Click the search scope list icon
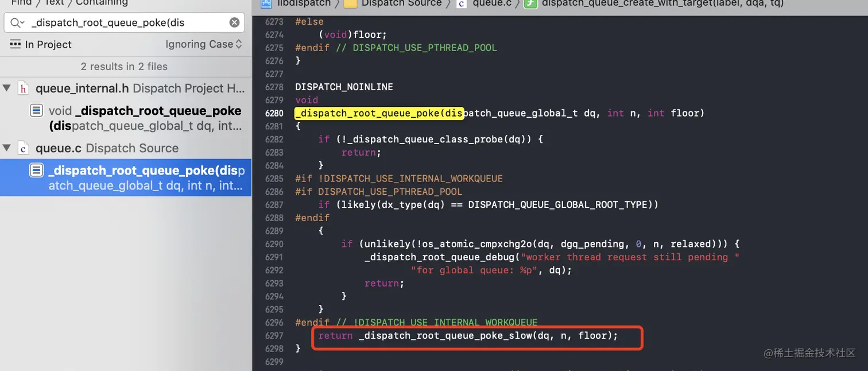 (15, 44)
